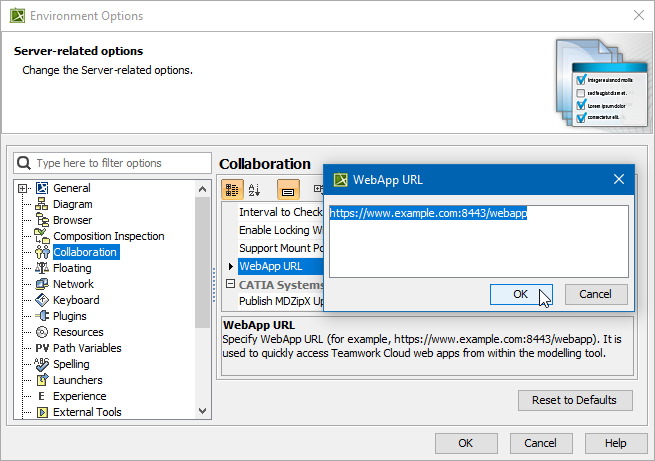Select the Path Variables tree item
The width and height of the screenshot is (655, 461).
87,348
